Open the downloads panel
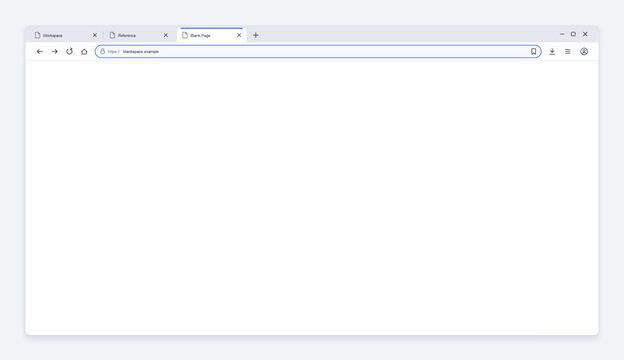 point(552,51)
